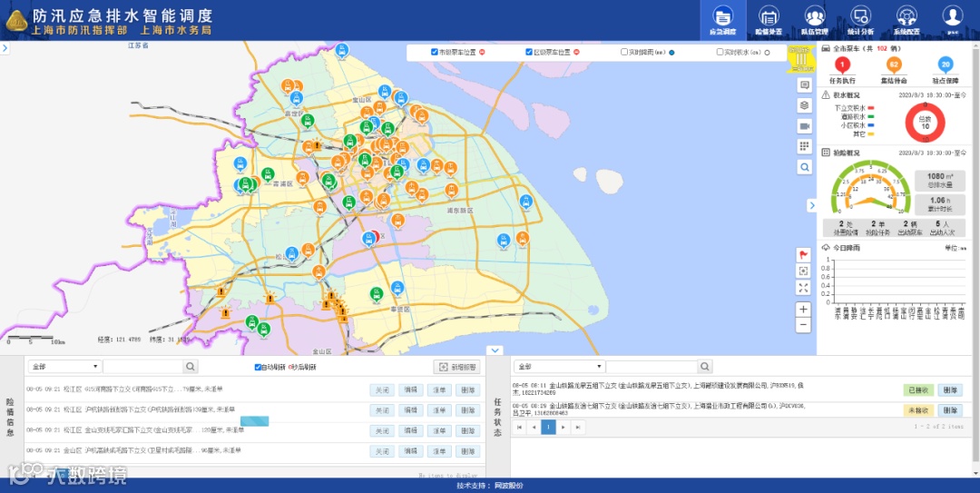Click the fullscreen map expand icon
The width and height of the screenshot is (980, 493).
(x=803, y=287)
